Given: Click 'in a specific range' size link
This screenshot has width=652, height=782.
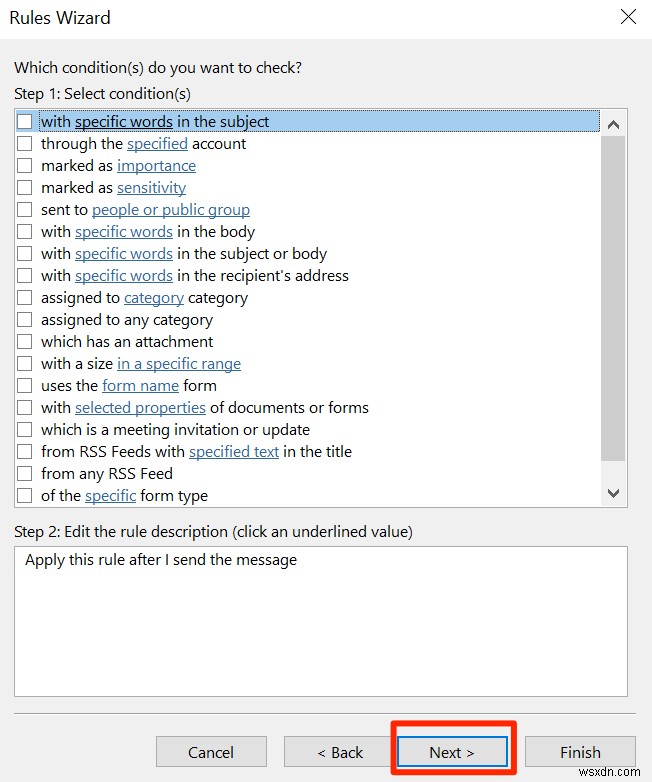Looking at the screenshot, I should (x=179, y=364).
